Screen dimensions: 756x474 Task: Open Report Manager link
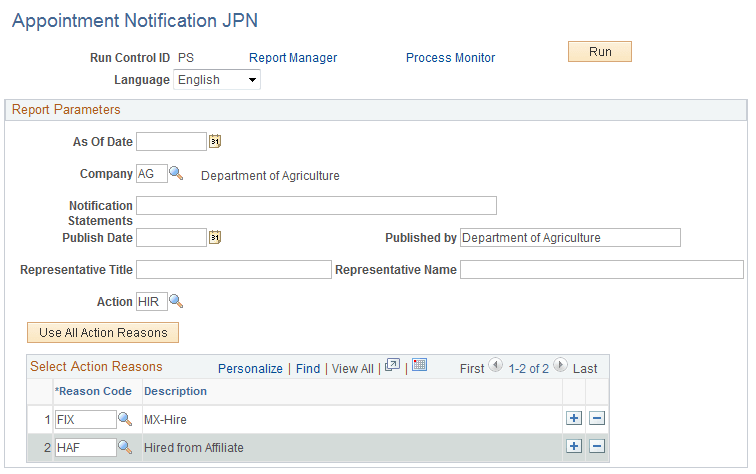(293, 58)
